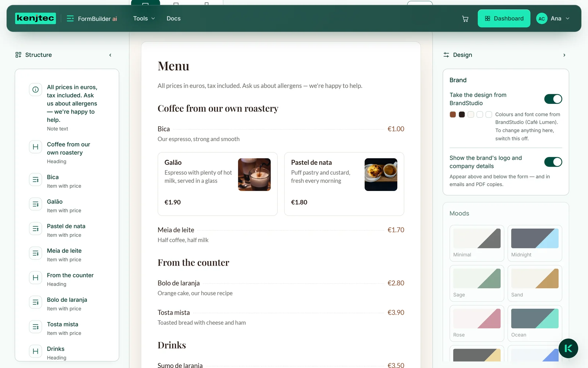Select the Bica price €1.00
Screen dimensions: 588x368
tap(396, 129)
